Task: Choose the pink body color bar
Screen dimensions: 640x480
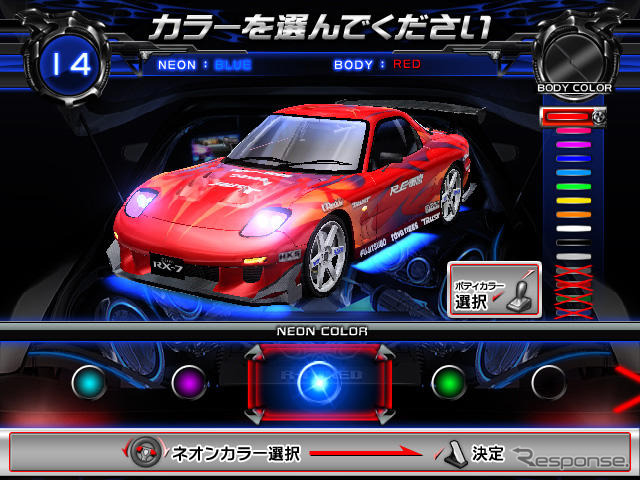Action: point(573,131)
